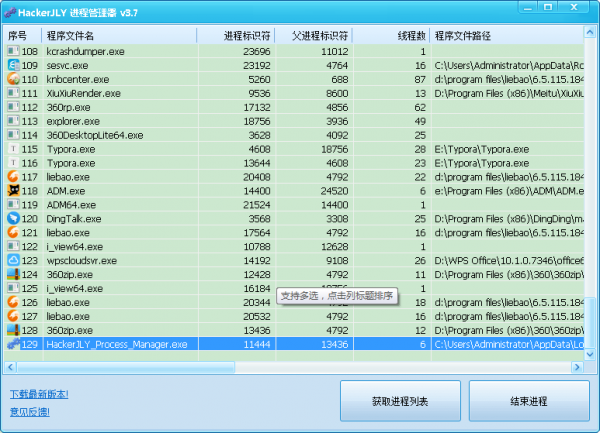Click the liebao icon in row 121
Viewport: 600px width, 433px height.
pyautogui.click(x=13, y=233)
